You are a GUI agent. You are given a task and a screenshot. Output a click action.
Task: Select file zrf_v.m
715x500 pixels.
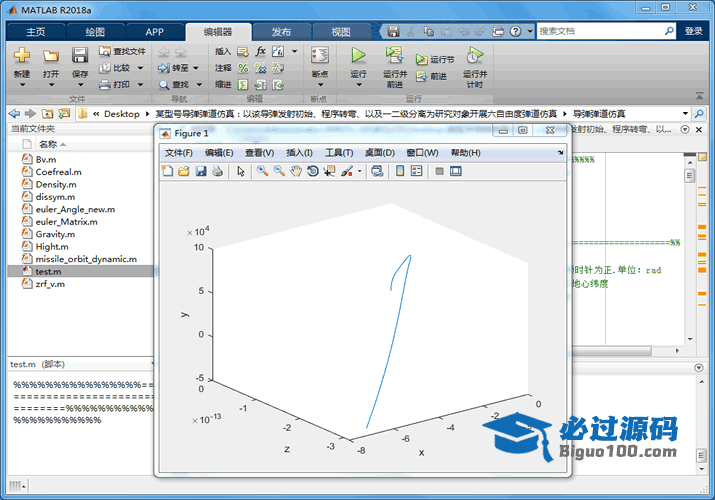[50, 284]
